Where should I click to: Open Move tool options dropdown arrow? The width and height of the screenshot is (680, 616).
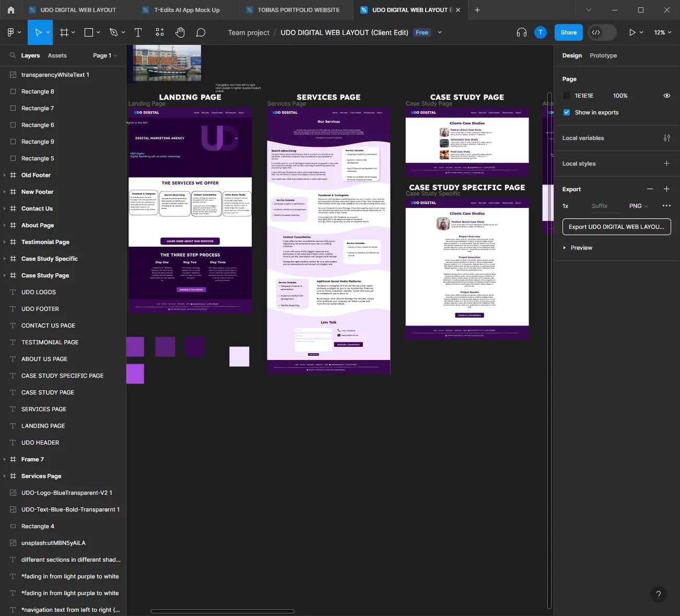48,32
